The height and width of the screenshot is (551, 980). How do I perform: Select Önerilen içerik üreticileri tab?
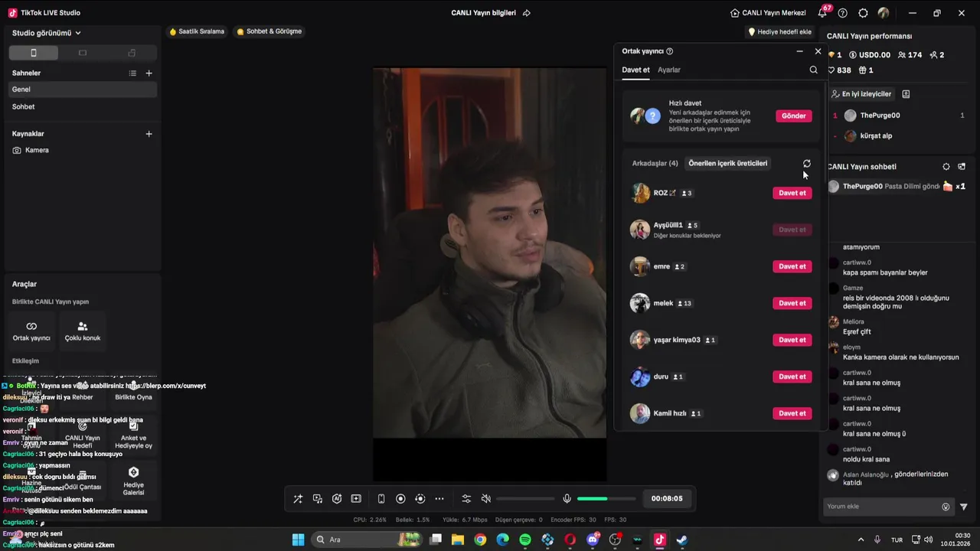click(727, 163)
